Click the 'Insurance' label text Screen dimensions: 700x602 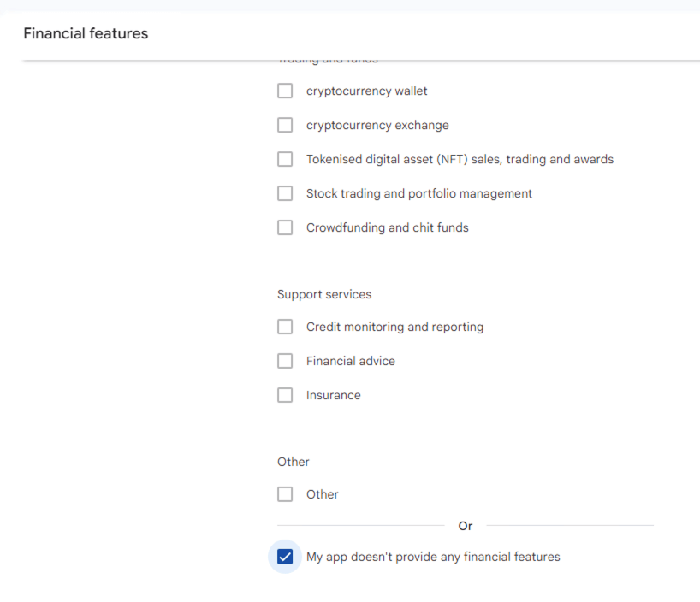[x=333, y=395]
